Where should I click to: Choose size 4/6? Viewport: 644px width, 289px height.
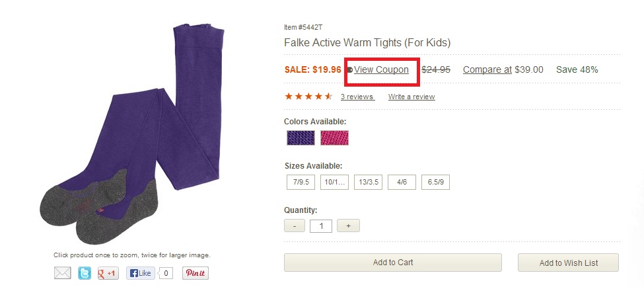pyautogui.click(x=402, y=183)
